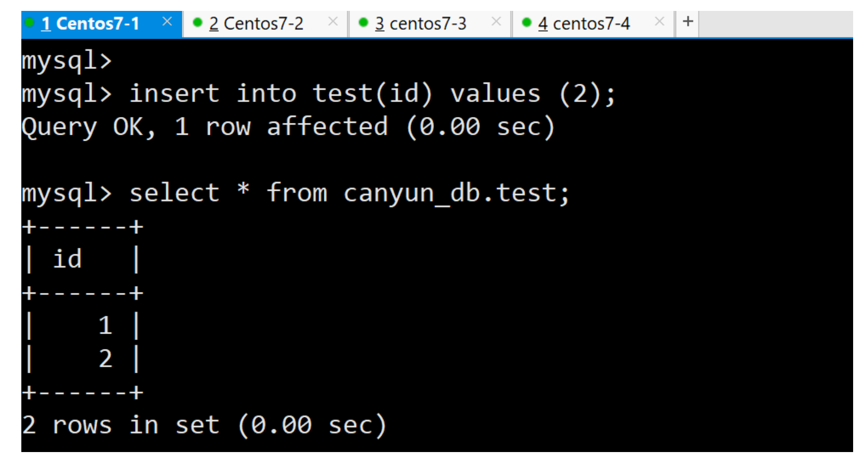868x457 pixels.
Task: Click the green status dot on Centos7-1
Action: pos(29,22)
